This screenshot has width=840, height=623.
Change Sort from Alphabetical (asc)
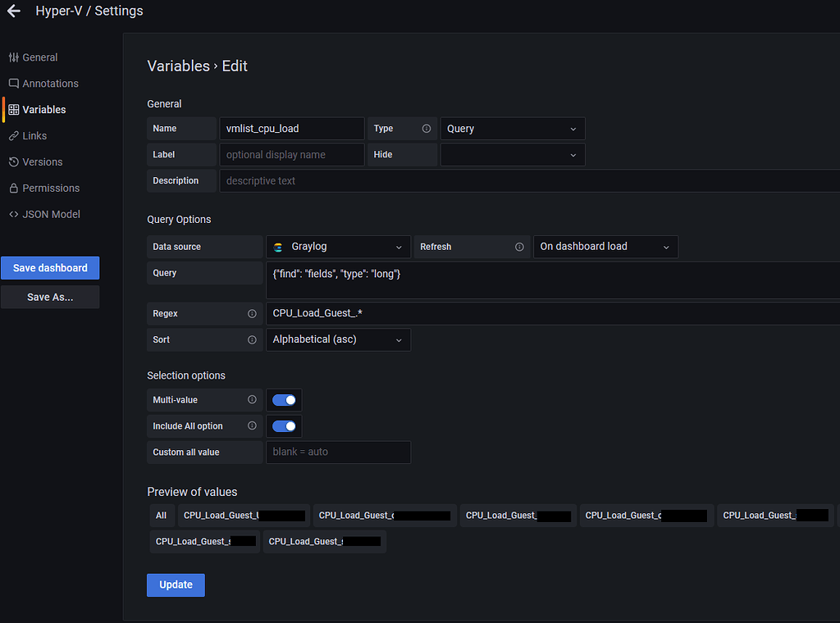(338, 339)
